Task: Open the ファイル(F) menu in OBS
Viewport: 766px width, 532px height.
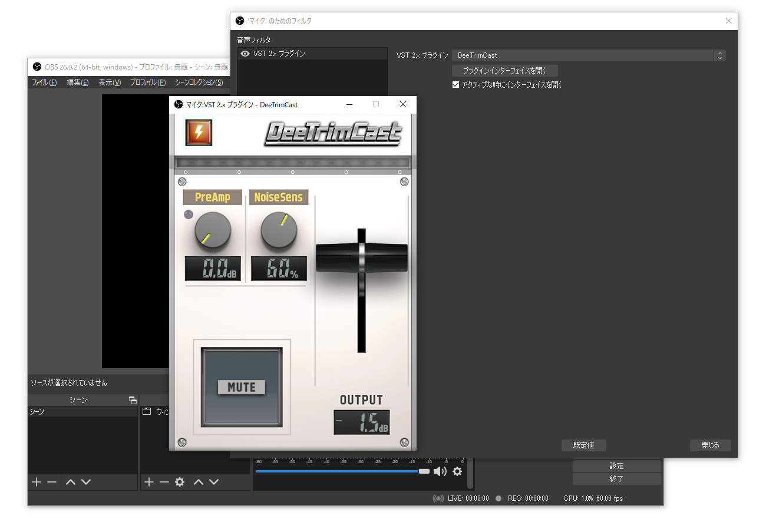Action: [x=44, y=82]
